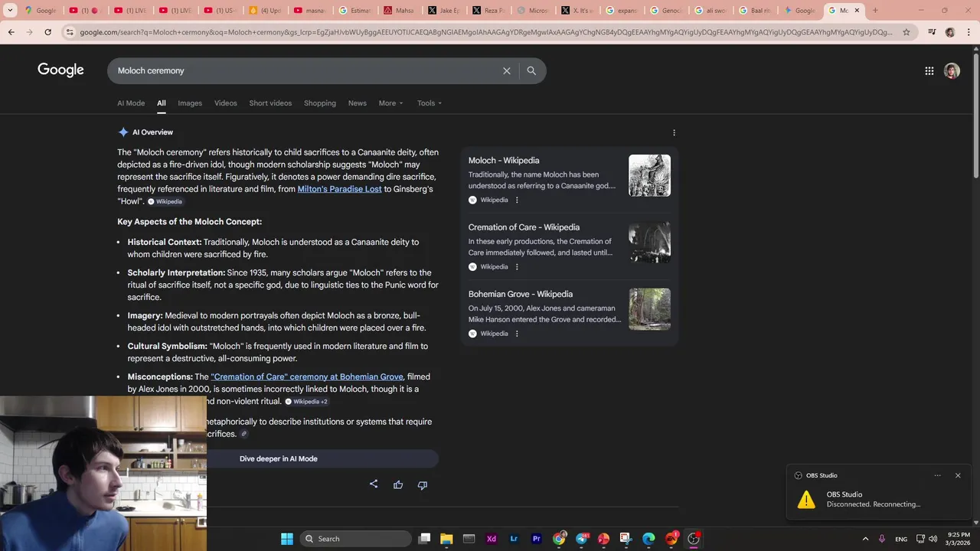Select the Short videos tab

pyautogui.click(x=270, y=103)
